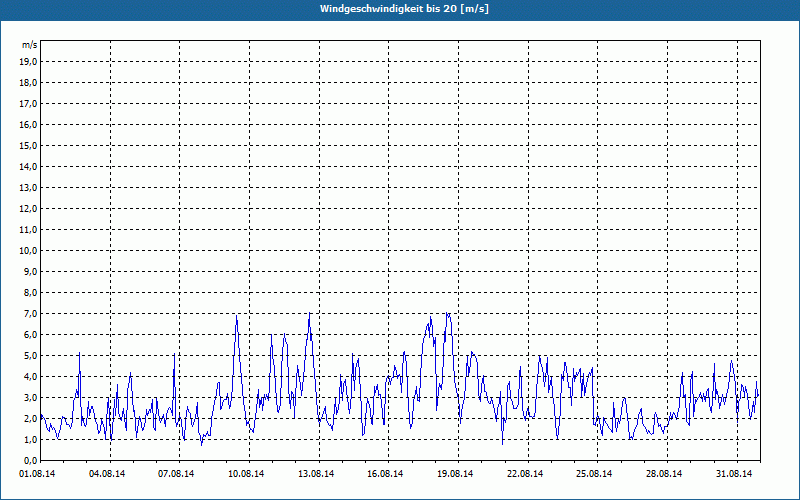This screenshot has width=800, height=500.
Task: Select the 19,0 y-axis label
Action: click(28, 62)
